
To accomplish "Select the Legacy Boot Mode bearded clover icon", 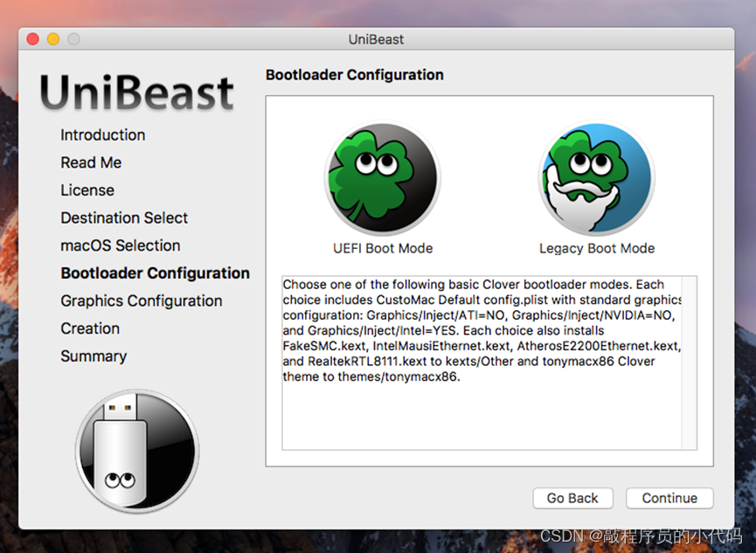I will tap(596, 178).
